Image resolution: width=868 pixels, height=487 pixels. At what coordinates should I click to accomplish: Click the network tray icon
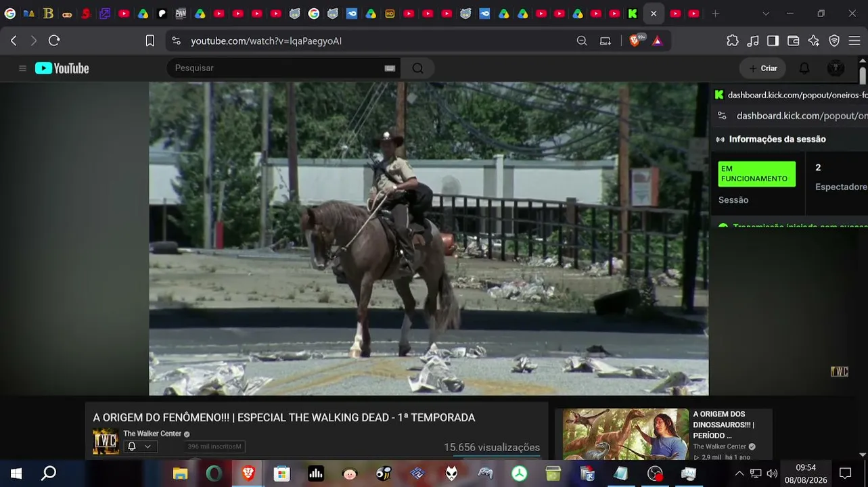[756, 473]
